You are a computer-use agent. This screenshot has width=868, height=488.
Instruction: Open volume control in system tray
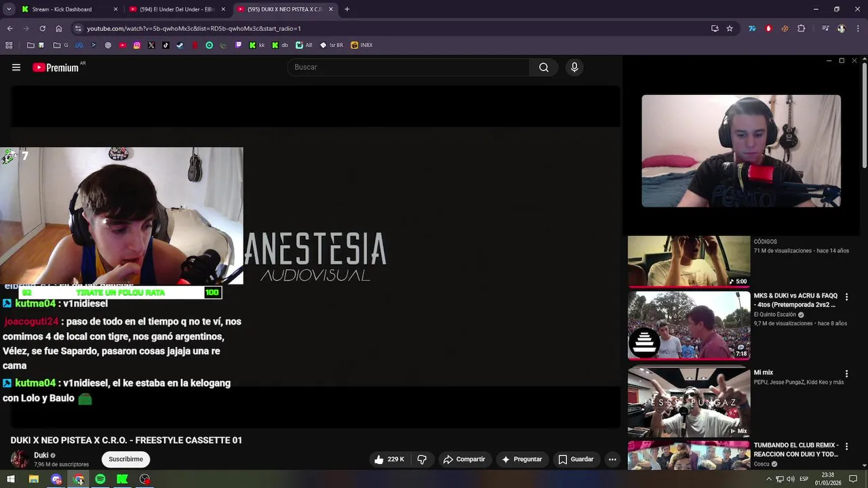[791, 479]
